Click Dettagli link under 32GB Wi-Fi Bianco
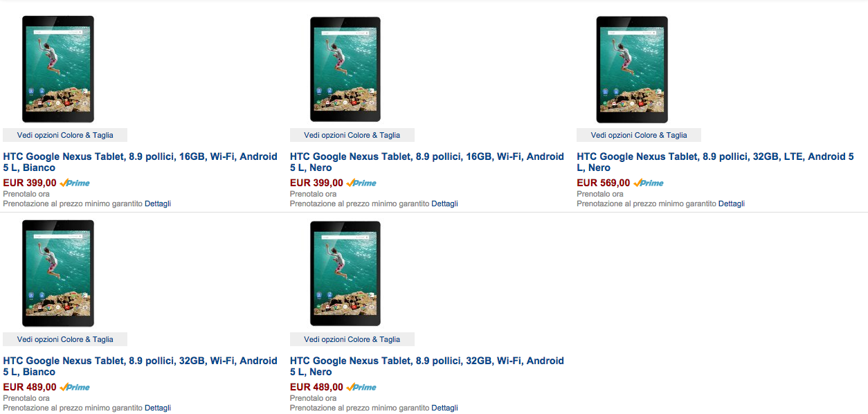 tap(158, 408)
